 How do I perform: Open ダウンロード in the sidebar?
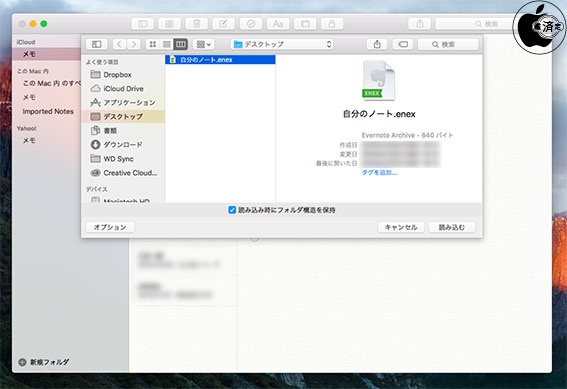123,145
